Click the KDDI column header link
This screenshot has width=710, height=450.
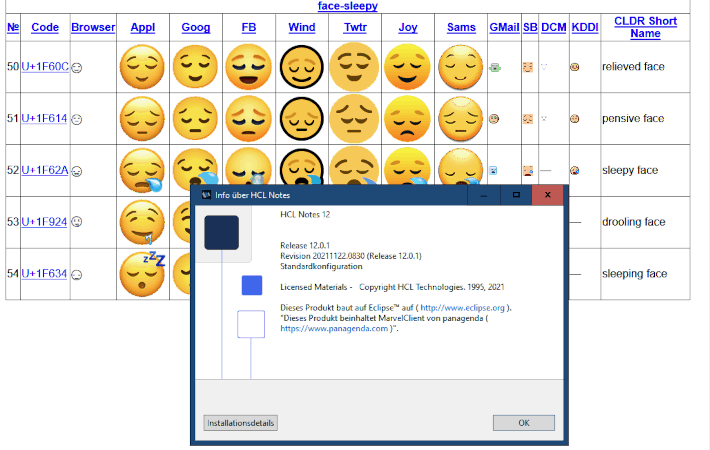coord(585,27)
